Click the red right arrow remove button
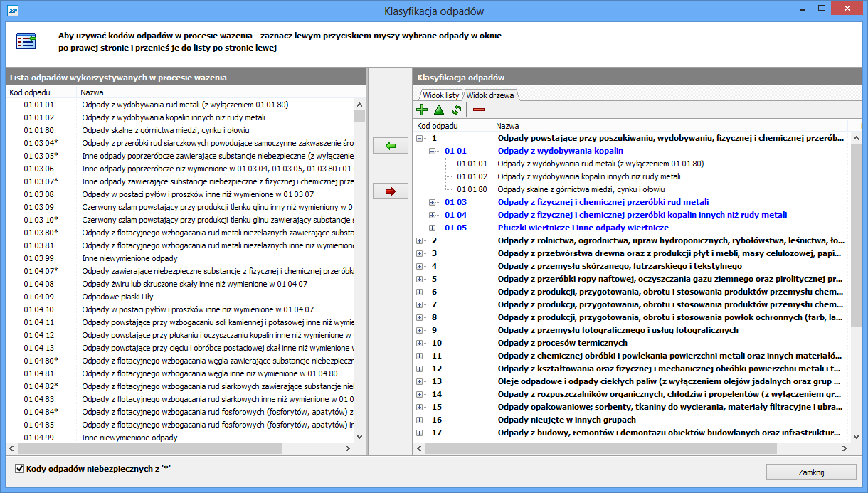868x493 pixels. (x=390, y=191)
